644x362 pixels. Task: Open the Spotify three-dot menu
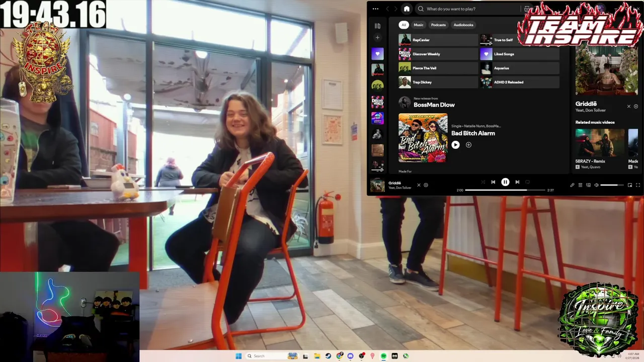[375, 9]
